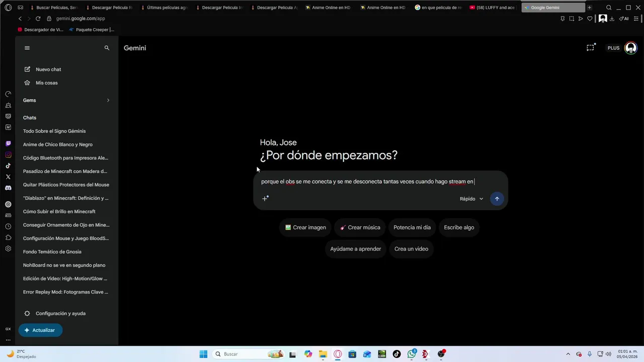Click the taskbar Buscar search box

(249, 354)
